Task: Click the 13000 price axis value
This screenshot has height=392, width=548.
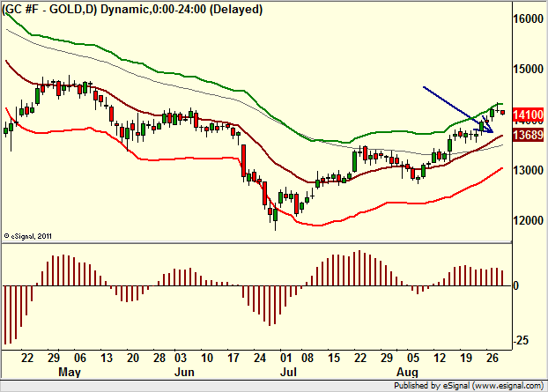Action: (x=529, y=171)
